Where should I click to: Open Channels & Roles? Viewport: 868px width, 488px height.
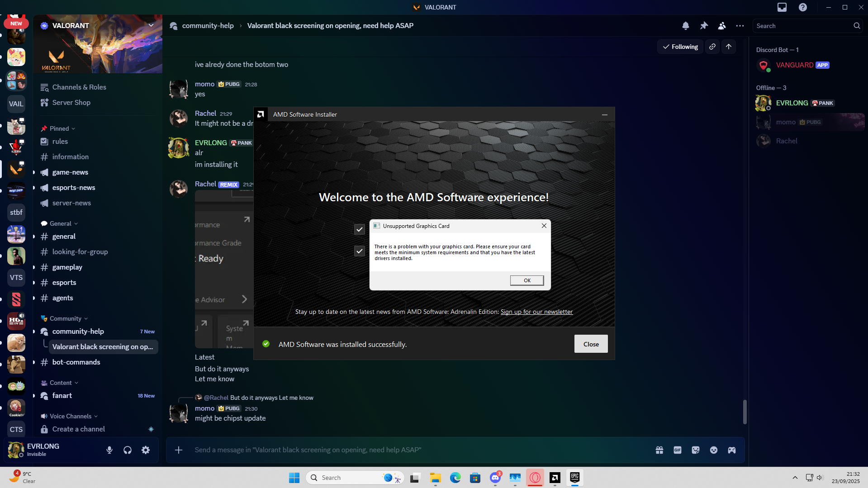pos(97,87)
